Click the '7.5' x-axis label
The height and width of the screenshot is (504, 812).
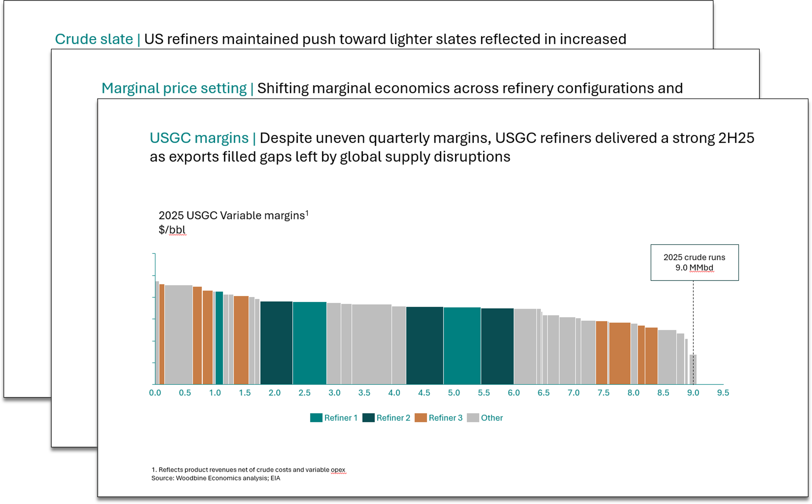[604, 393]
